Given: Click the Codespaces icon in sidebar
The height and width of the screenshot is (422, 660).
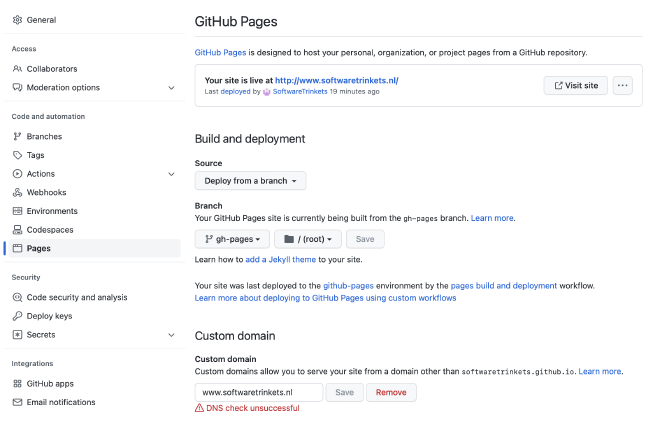Looking at the screenshot, I should 17,230.
